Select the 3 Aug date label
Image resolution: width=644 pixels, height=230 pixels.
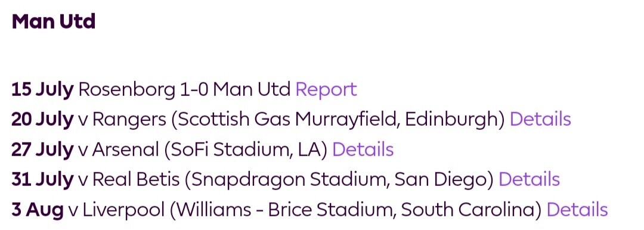click(38, 210)
